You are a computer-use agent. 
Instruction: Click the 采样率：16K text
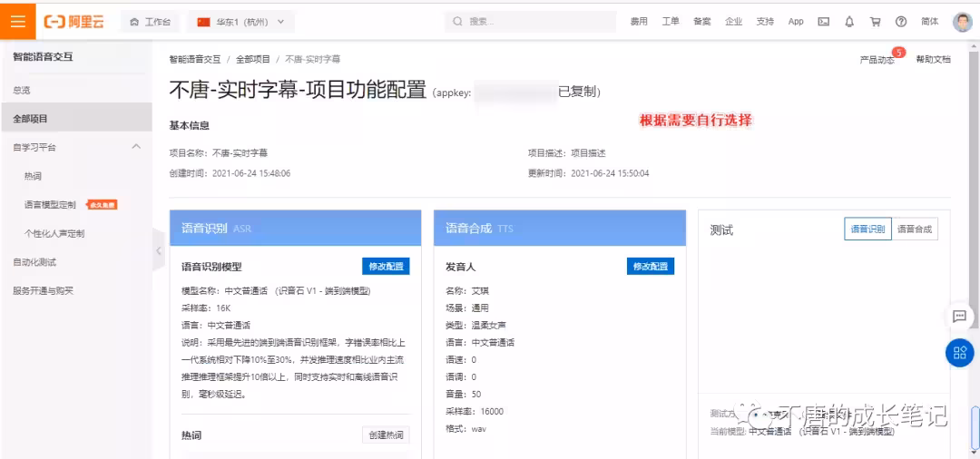point(206,308)
